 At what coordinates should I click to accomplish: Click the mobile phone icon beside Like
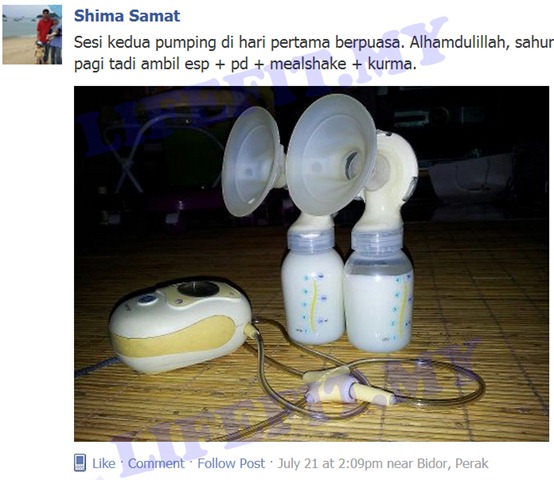click(80, 463)
